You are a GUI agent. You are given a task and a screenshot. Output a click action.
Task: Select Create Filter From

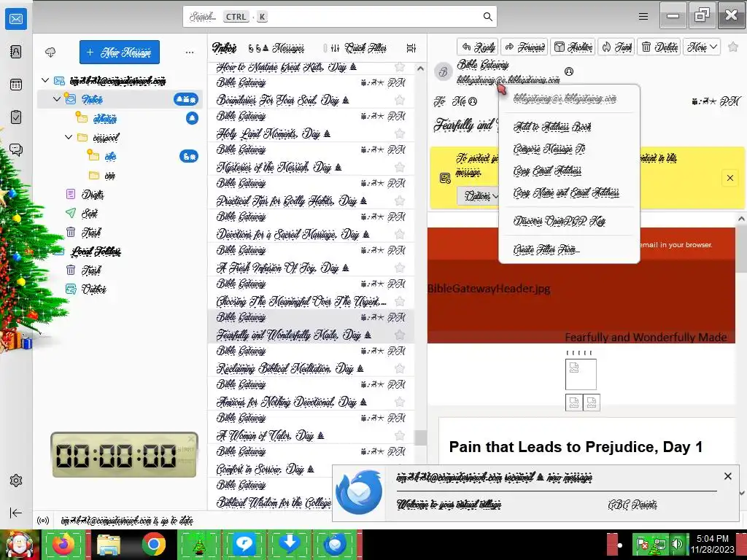(546, 249)
